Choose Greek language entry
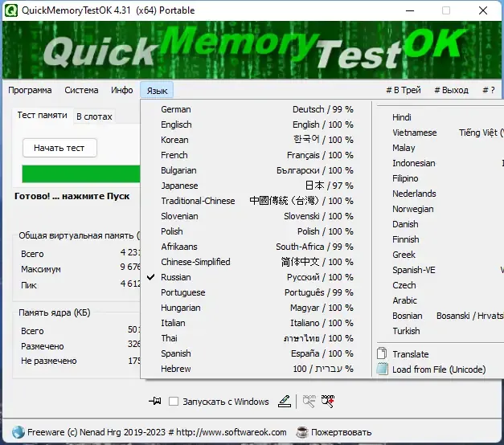The height and width of the screenshot is (445, 504). tap(439, 255)
